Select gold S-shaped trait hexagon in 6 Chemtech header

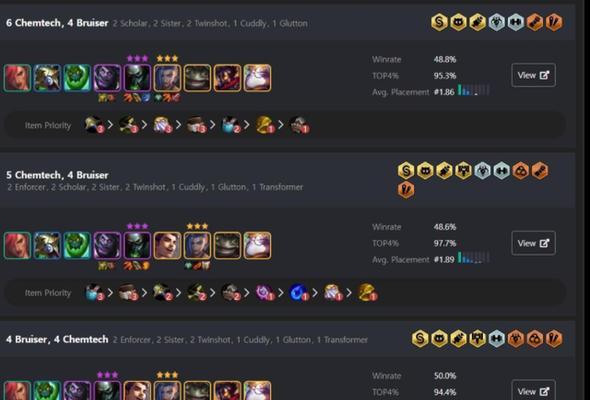(439, 22)
